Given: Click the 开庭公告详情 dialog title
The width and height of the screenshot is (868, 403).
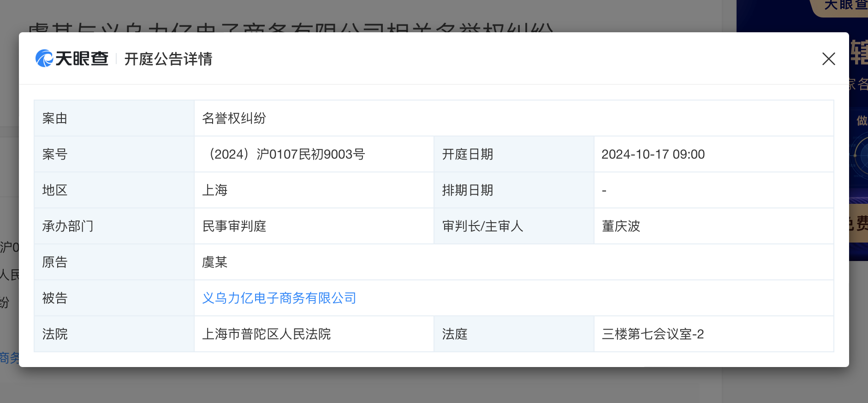Looking at the screenshot, I should [168, 59].
